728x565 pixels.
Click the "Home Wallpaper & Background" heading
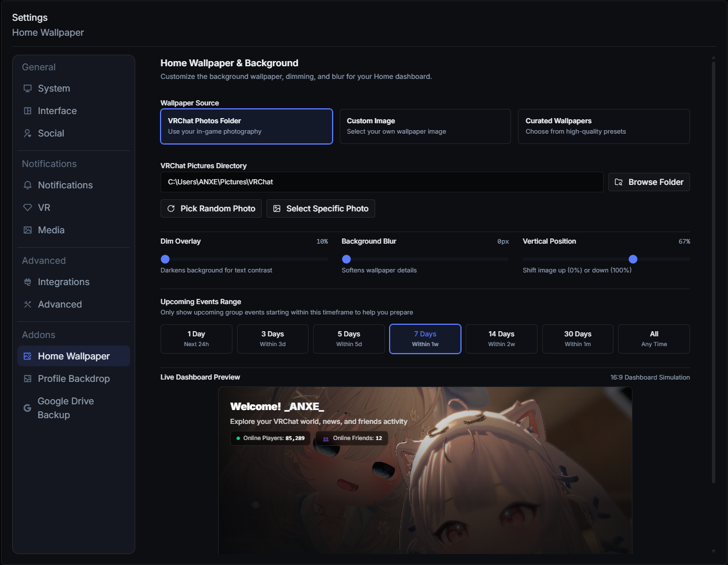pos(229,63)
